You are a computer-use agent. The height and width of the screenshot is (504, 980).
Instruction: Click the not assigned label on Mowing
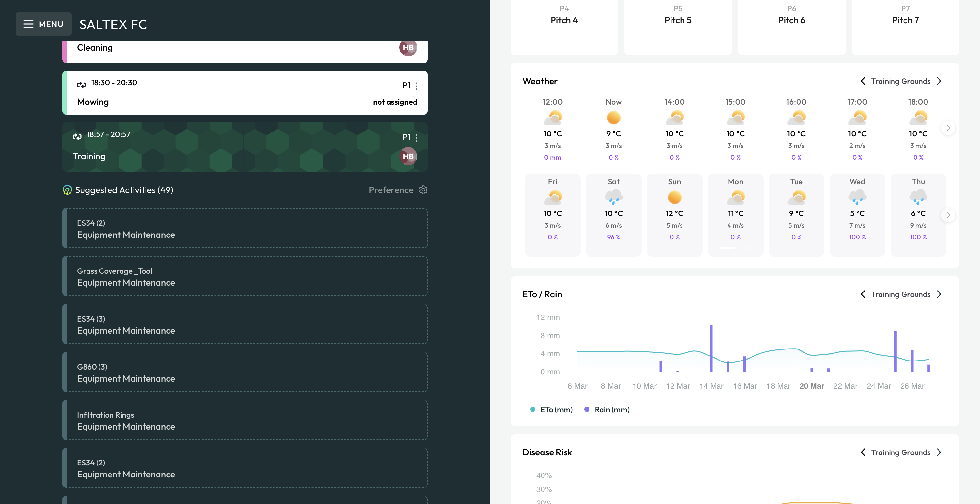click(x=394, y=102)
